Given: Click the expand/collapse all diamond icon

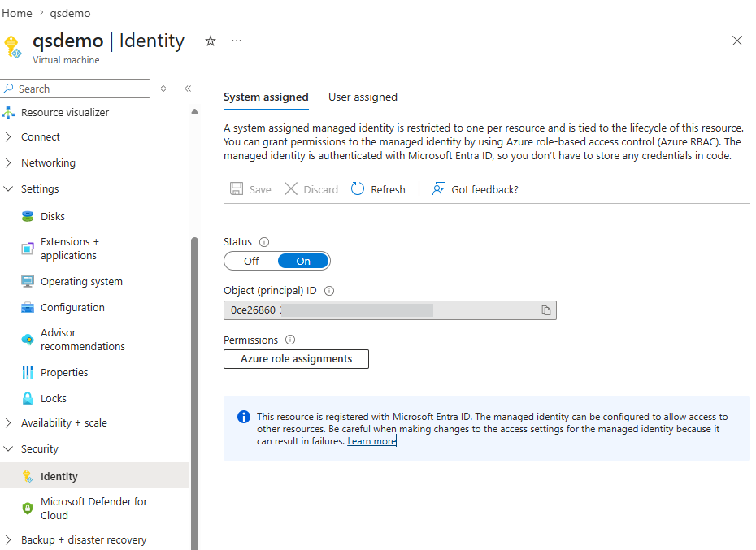Looking at the screenshot, I should [x=163, y=89].
